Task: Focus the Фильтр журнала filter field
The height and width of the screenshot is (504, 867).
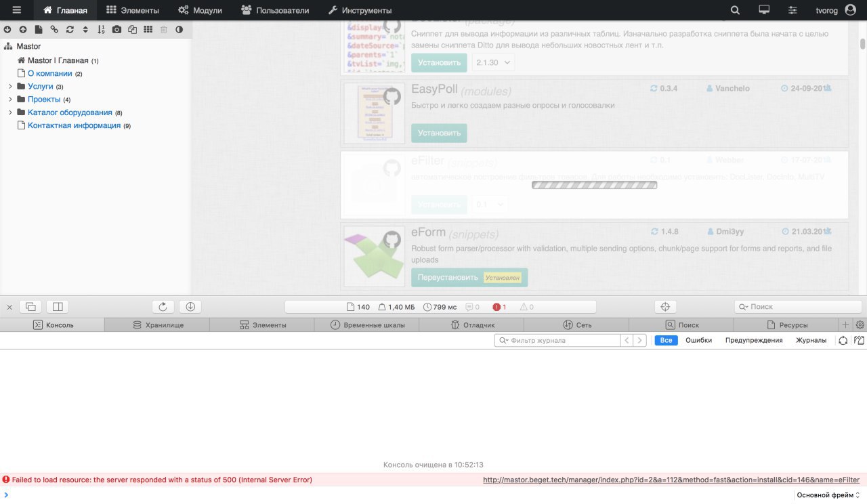Action: tap(557, 340)
